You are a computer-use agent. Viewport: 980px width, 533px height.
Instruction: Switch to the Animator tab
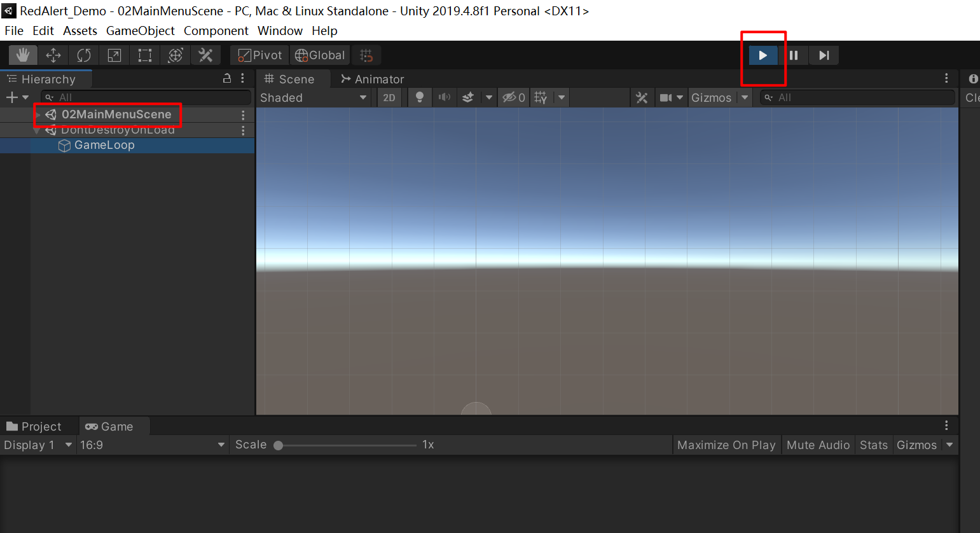pos(373,80)
